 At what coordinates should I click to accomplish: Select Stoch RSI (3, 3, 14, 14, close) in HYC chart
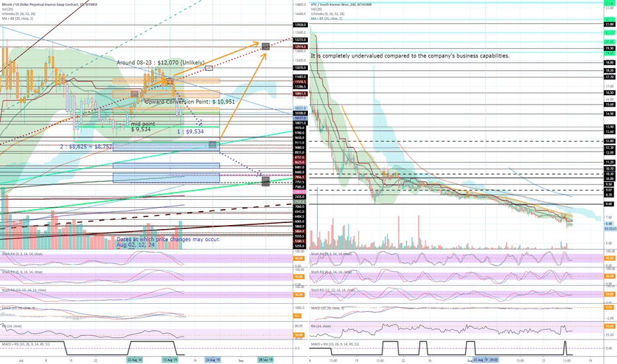(x=332, y=254)
